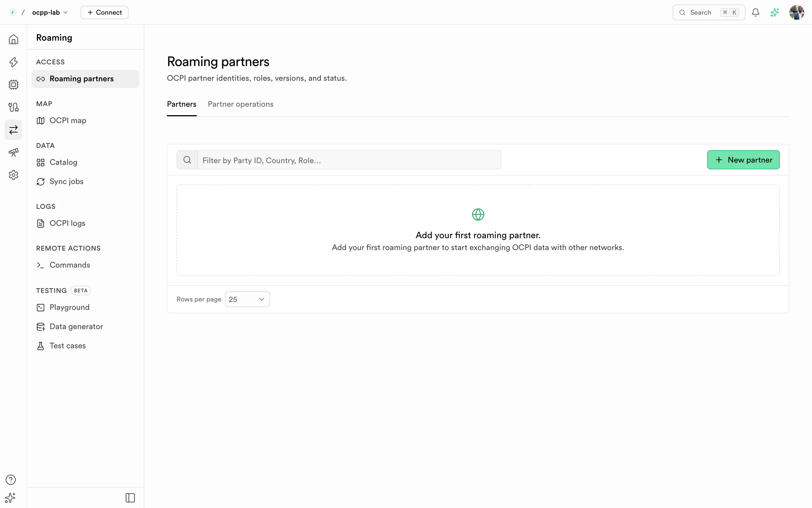
Task: Click the BETA badge next to Testing
Action: pyautogui.click(x=81, y=291)
